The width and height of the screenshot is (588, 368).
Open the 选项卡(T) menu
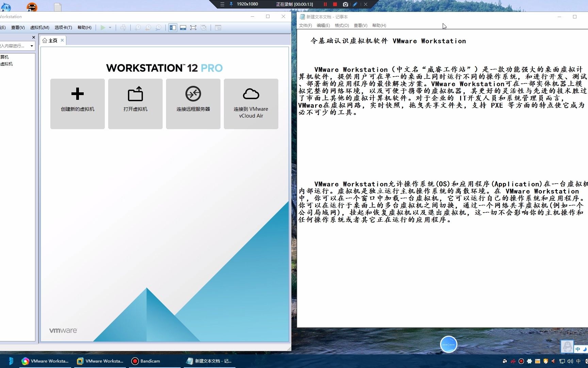[63, 28]
